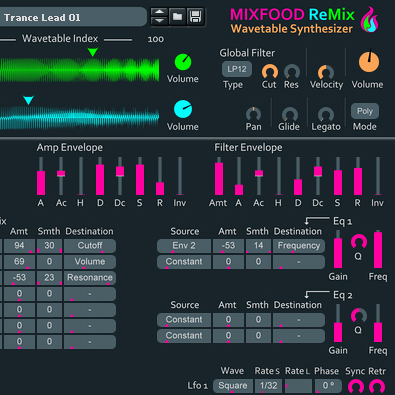Set the Amp Envelope D slider
Screen dimensions: 395x395
[x=100, y=176]
